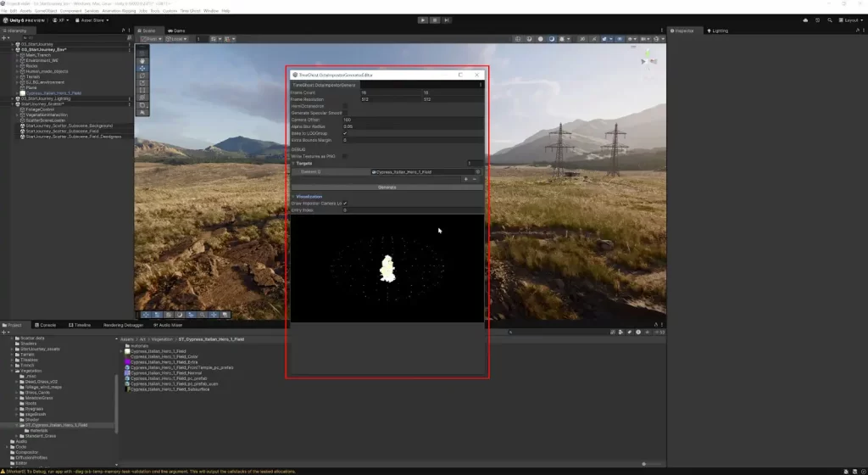The image size is (868, 475).
Task: Open the Asset Store dropdown
Action: point(93,19)
